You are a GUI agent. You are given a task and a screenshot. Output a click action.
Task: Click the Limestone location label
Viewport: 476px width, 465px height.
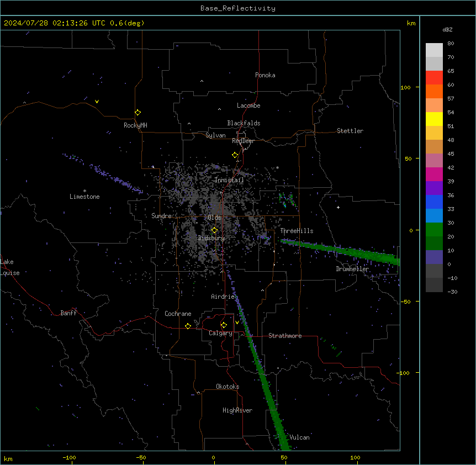(84, 197)
